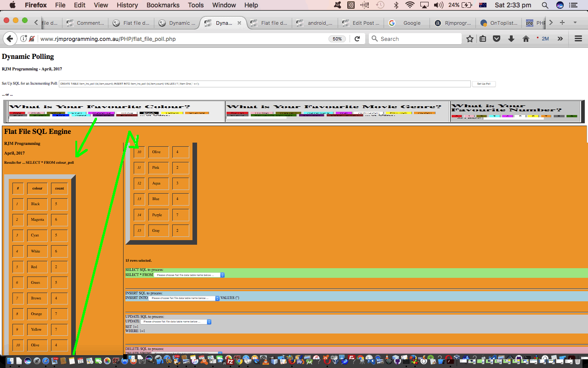Open the Firefox application menu
Image resolution: width=588 pixels, height=368 pixels.
point(36,5)
